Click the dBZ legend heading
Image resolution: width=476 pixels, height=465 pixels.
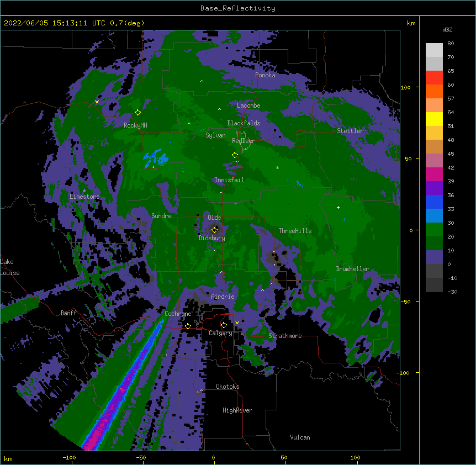(447, 29)
